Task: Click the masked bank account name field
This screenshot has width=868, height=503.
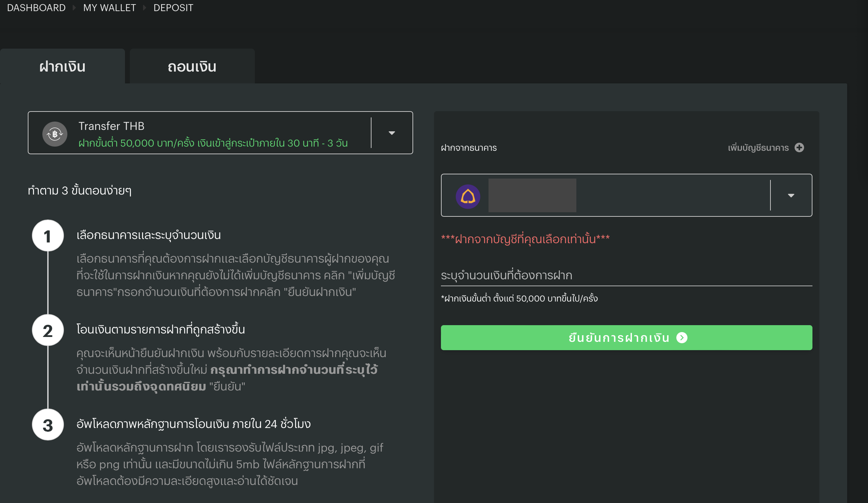Action: click(x=532, y=195)
